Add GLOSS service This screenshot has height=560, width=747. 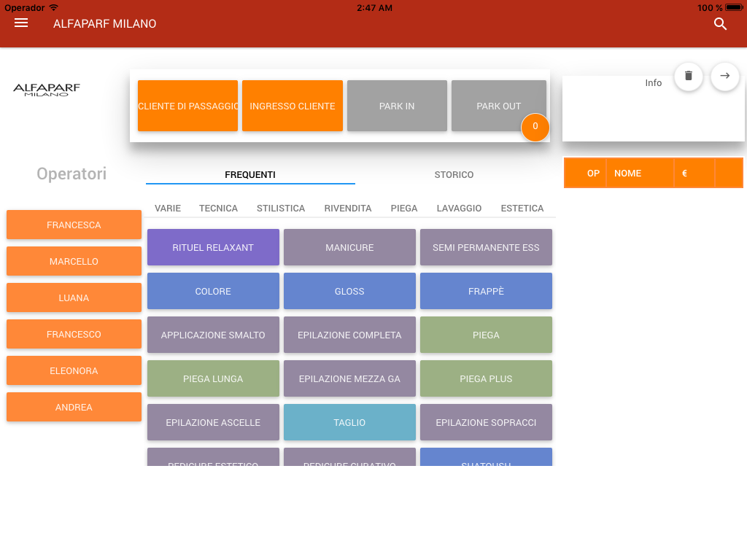(x=349, y=292)
